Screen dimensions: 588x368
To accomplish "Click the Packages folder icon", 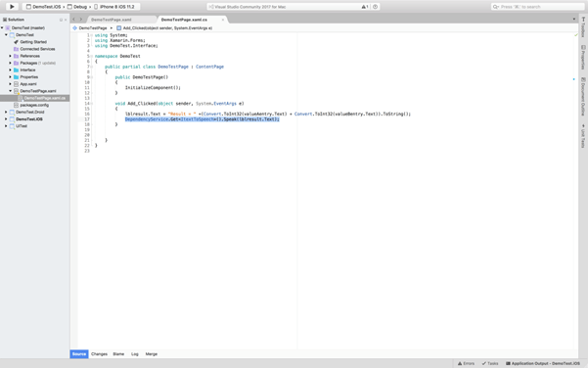I will pyautogui.click(x=16, y=63).
